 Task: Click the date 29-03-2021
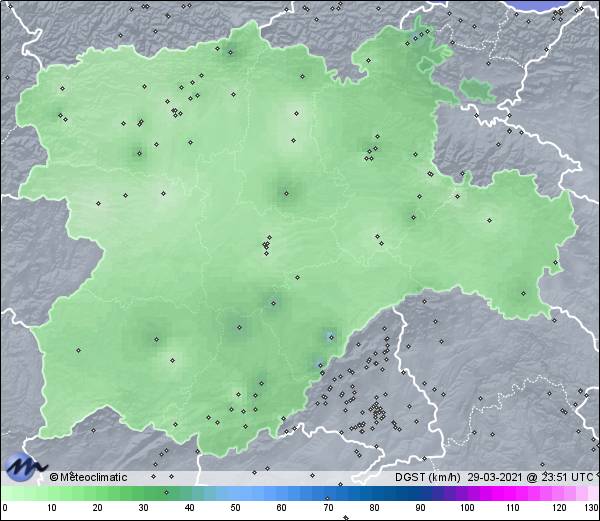(x=495, y=477)
